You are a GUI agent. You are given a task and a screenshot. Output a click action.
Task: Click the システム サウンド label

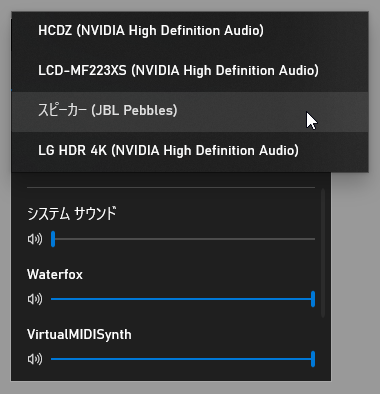tap(72, 213)
